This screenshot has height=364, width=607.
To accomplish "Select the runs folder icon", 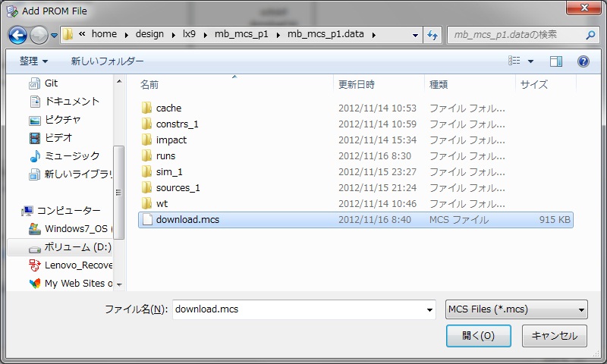I will (x=146, y=155).
